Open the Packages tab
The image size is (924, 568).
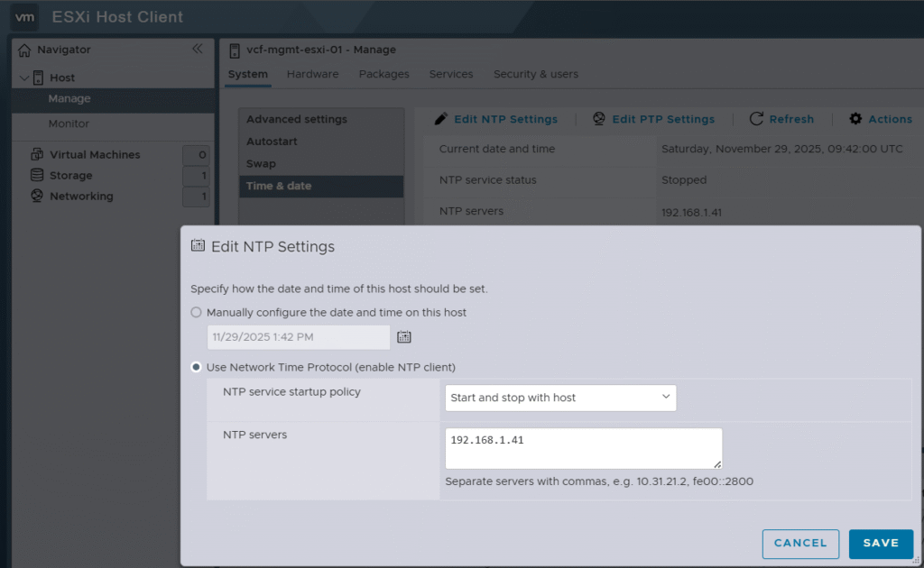click(x=383, y=74)
